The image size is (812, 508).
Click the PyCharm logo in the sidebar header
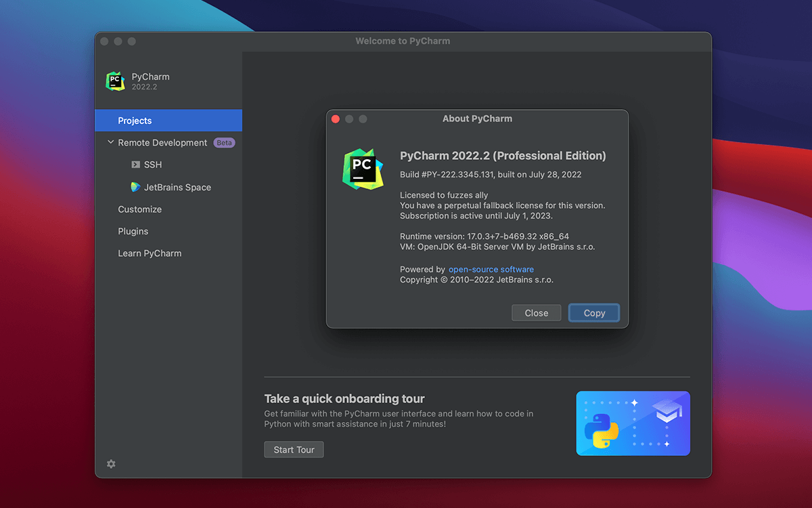click(x=116, y=81)
